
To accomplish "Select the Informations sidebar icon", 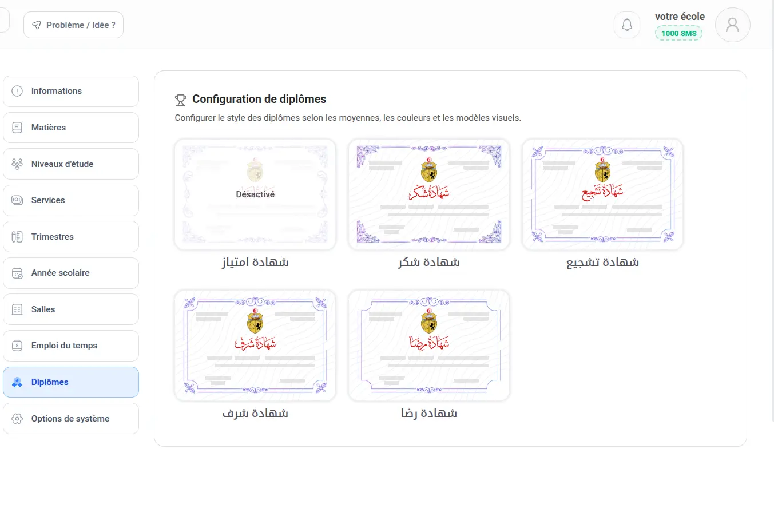I will click(17, 91).
